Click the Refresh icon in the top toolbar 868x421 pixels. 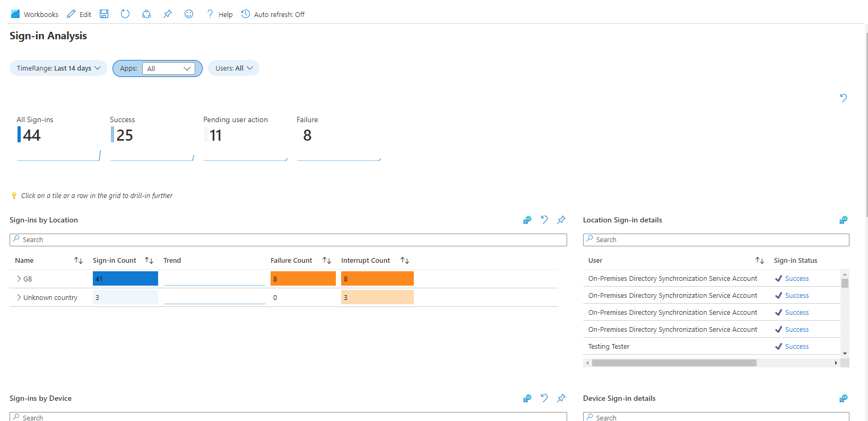click(x=125, y=14)
